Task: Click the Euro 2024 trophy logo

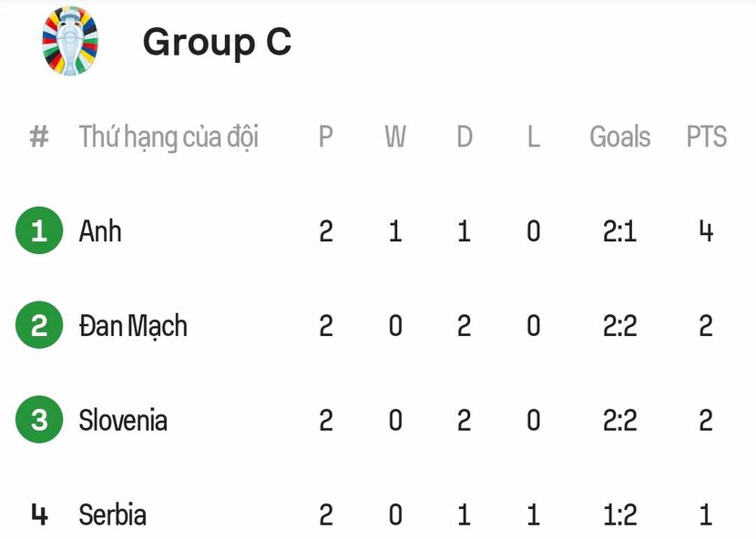Action: 70,41
